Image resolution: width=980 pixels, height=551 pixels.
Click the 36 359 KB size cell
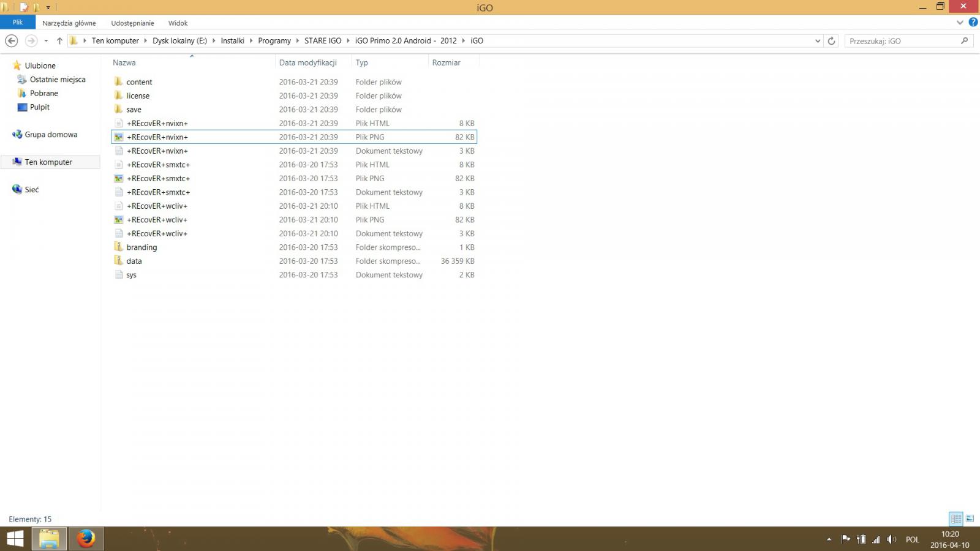tap(458, 261)
